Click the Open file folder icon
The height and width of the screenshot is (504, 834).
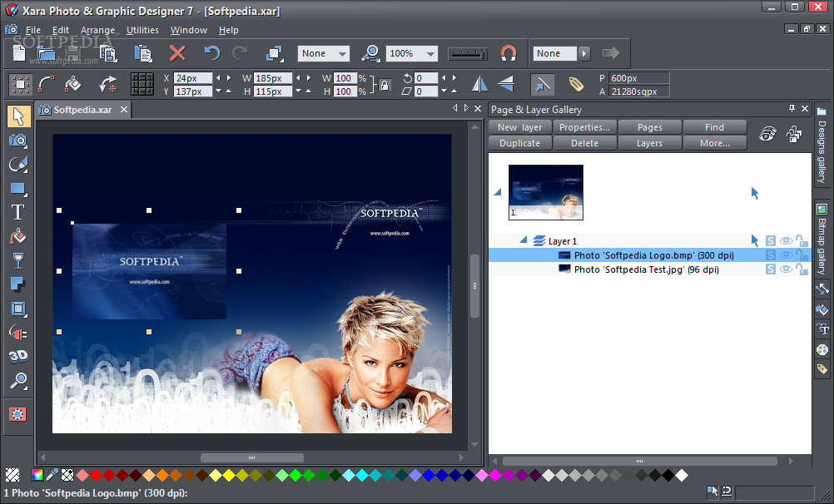[x=47, y=53]
